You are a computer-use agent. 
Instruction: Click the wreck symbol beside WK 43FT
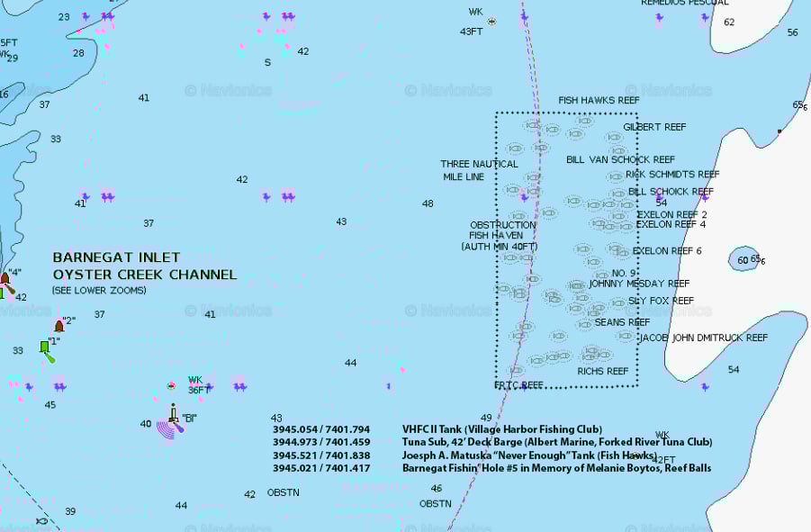click(491, 21)
